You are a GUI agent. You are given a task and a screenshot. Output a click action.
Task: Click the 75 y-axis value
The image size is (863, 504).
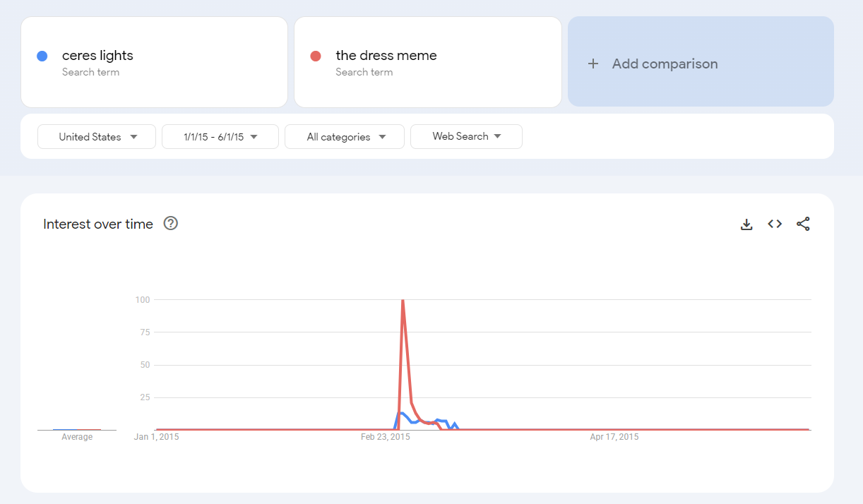[x=145, y=332]
